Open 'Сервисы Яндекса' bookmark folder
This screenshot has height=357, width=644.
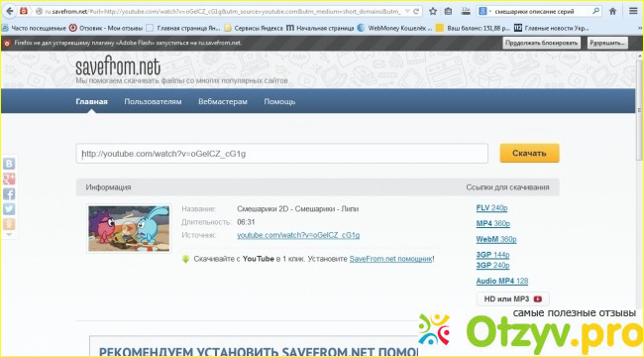coord(254,28)
